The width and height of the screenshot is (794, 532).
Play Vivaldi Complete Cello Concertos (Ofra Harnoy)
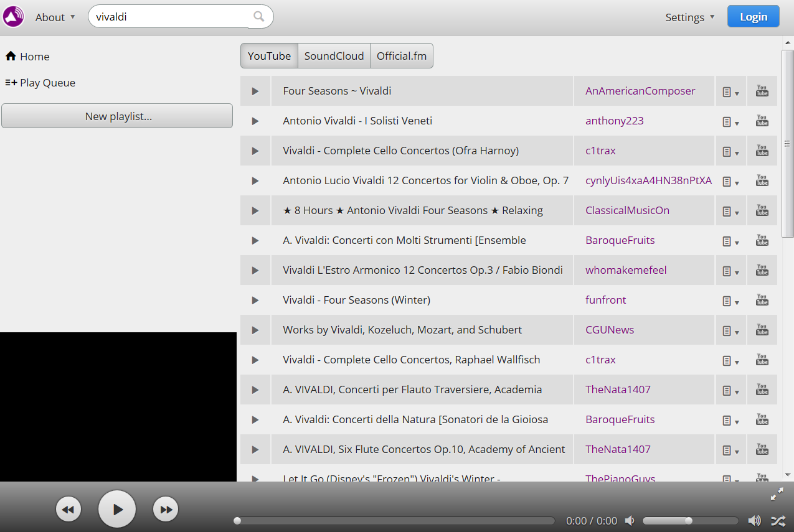coord(255,151)
